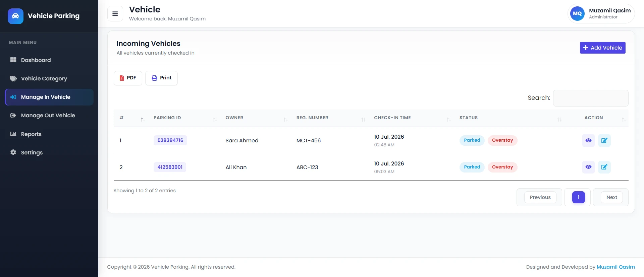Click the Print button
This screenshot has width=644, height=277.
pyautogui.click(x=161, y=78)
